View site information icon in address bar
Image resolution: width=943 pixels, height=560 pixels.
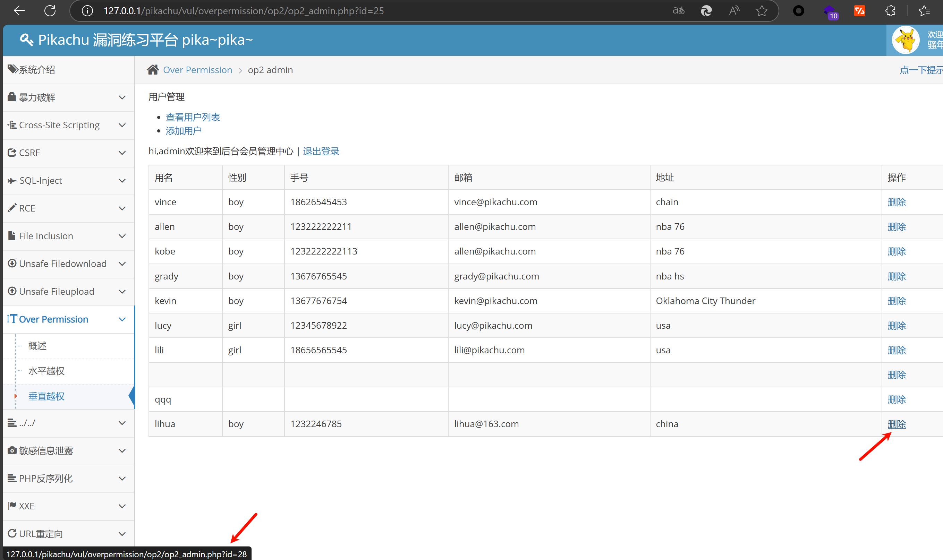click(x=87, y=11)
